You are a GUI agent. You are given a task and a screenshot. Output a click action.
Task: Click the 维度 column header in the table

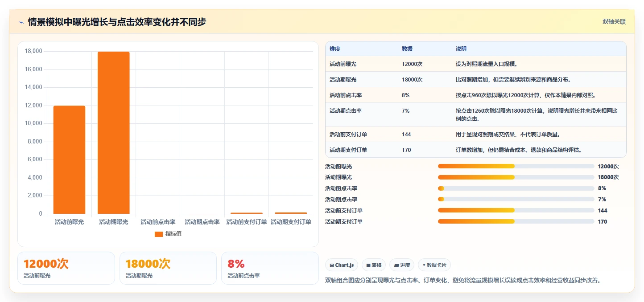tap(335, 49)
